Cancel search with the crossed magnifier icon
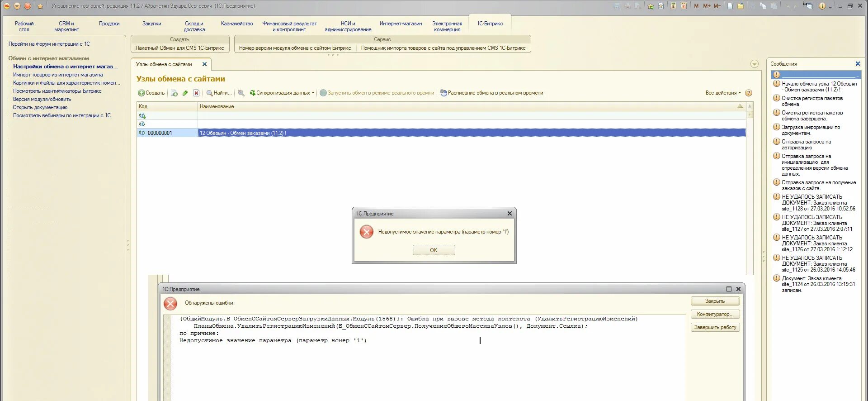 point(241,93)
